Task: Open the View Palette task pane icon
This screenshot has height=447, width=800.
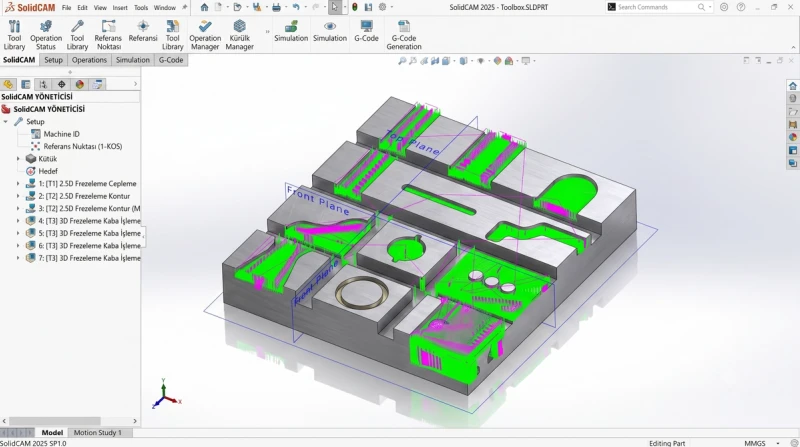Action: click(x=792, y=125)
